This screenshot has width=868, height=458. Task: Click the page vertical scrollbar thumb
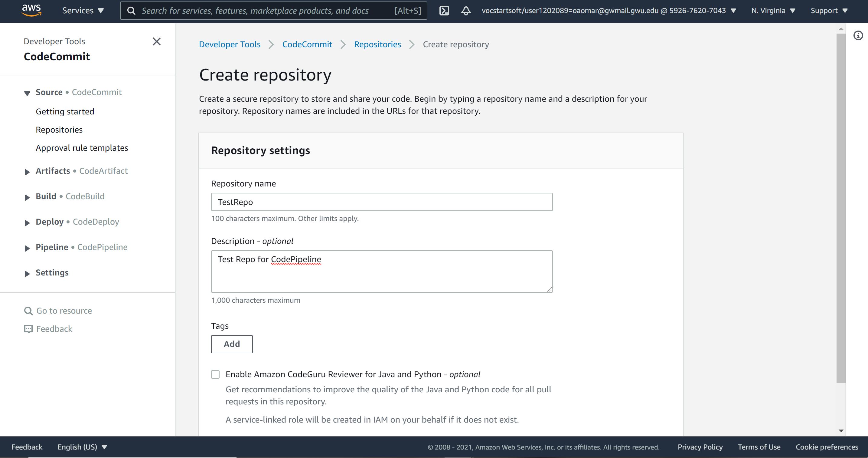(841, 208)
